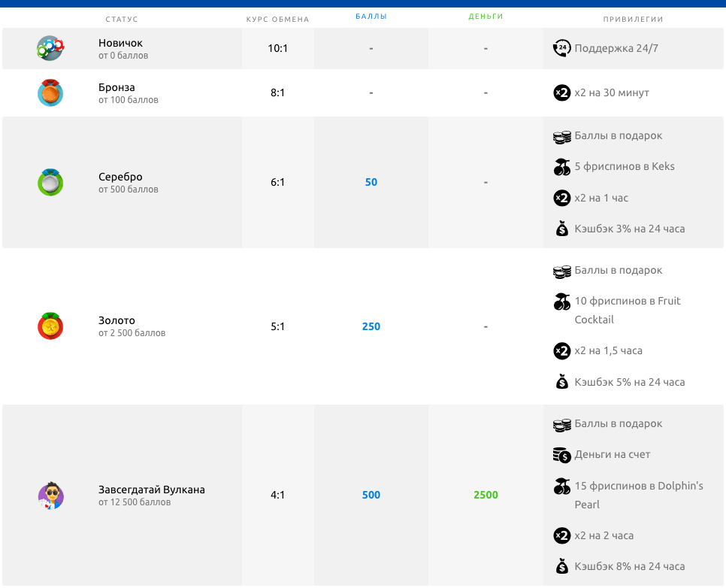
Task: Click the blue 500 points value
Action: pos(371,495)
